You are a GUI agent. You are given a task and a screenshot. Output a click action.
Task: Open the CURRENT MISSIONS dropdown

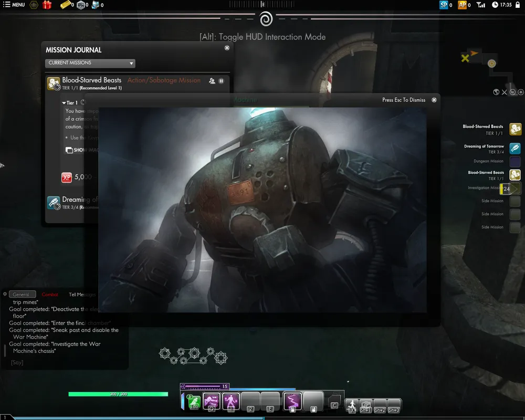90,63
